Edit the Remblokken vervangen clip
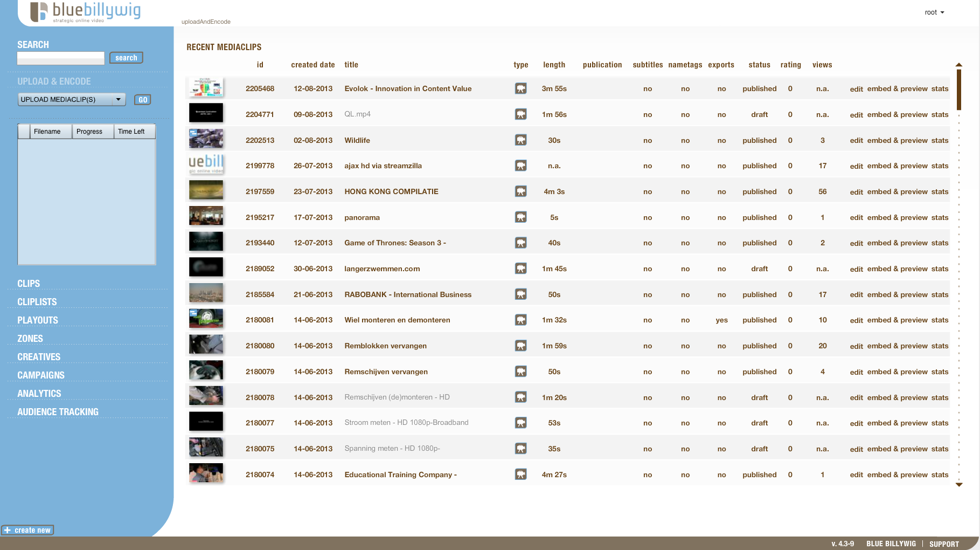Image resolution: width=980 pixels, height=550 pixels. 856,346
